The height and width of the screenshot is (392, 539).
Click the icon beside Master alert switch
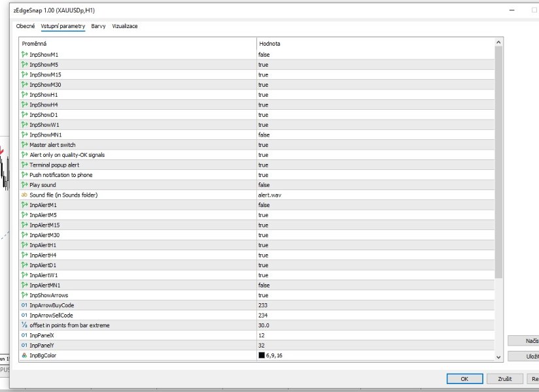pyautogui.click(x=24, y=144)
